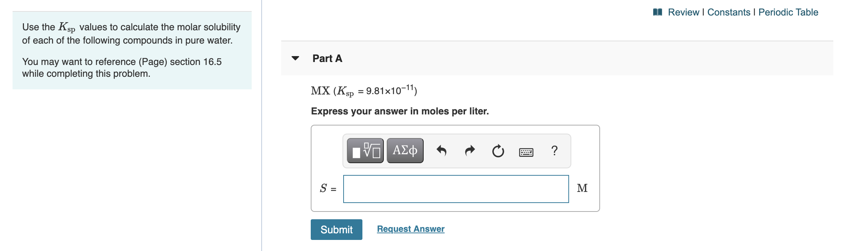Viewport: 868px width, 251px height.
Task: Undo the last equation edit
Action: tap(442, 150)
